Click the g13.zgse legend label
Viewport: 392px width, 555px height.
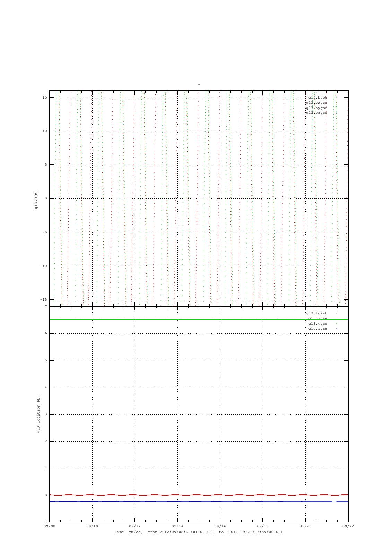click(x=317, y=328)
